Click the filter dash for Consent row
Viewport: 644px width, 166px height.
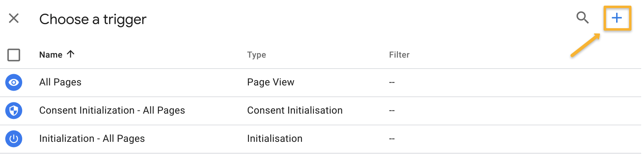[x=391, y=111]
